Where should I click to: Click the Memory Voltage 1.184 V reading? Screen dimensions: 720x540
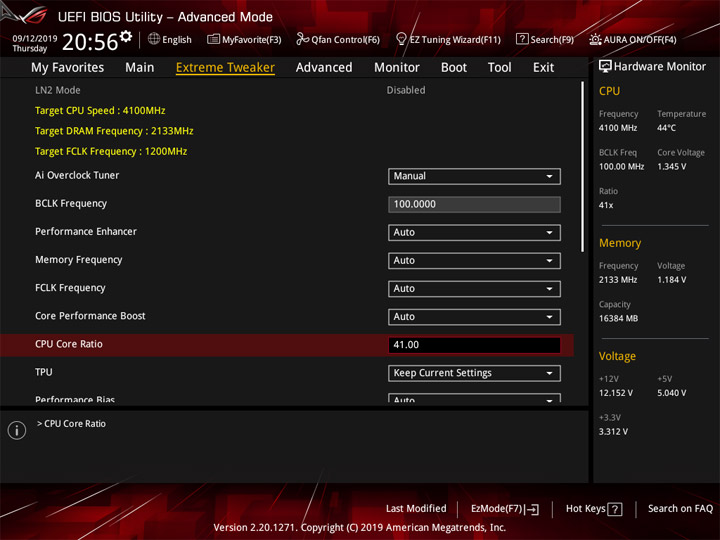click(671, 280)
